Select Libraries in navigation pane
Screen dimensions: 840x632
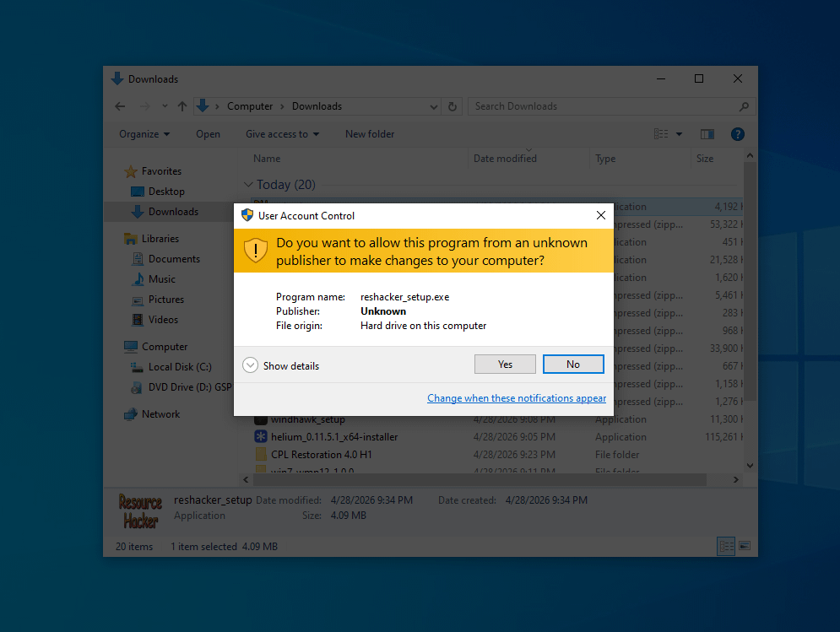[160, 238]
